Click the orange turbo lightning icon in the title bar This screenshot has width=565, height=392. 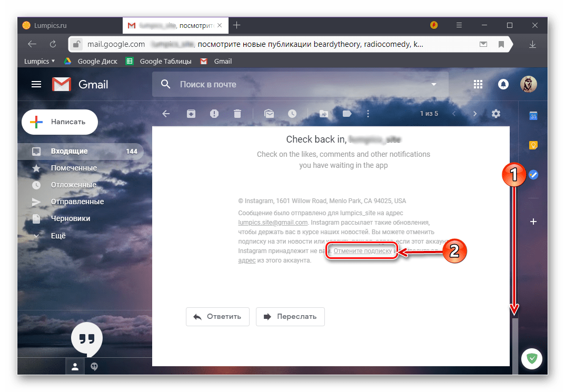434,25
